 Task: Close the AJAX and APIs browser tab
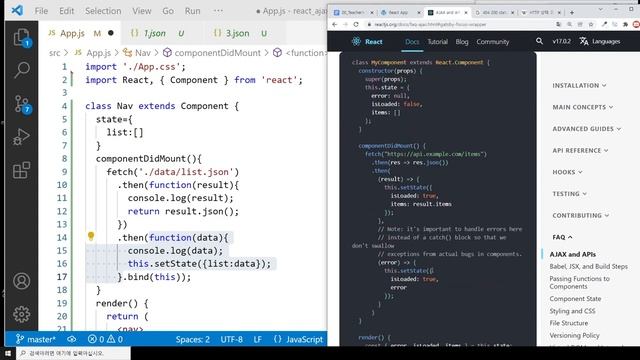466,13
